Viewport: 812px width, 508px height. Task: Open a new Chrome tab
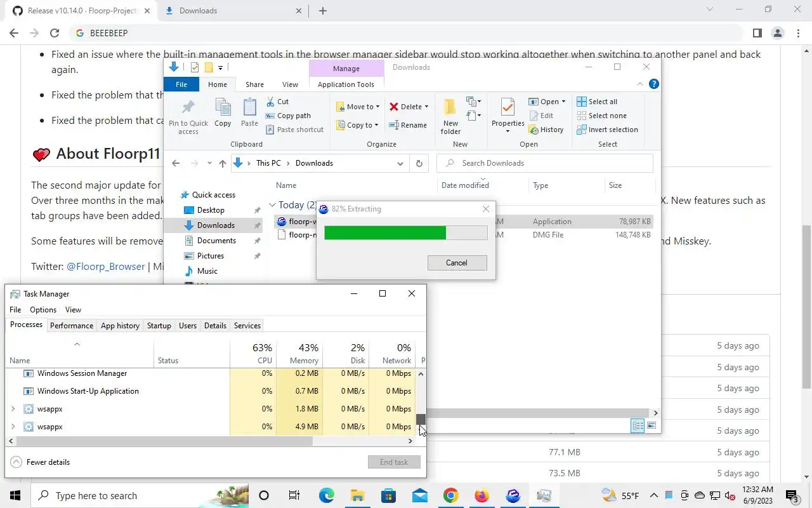pyautogui.click(x=322, y=11)
